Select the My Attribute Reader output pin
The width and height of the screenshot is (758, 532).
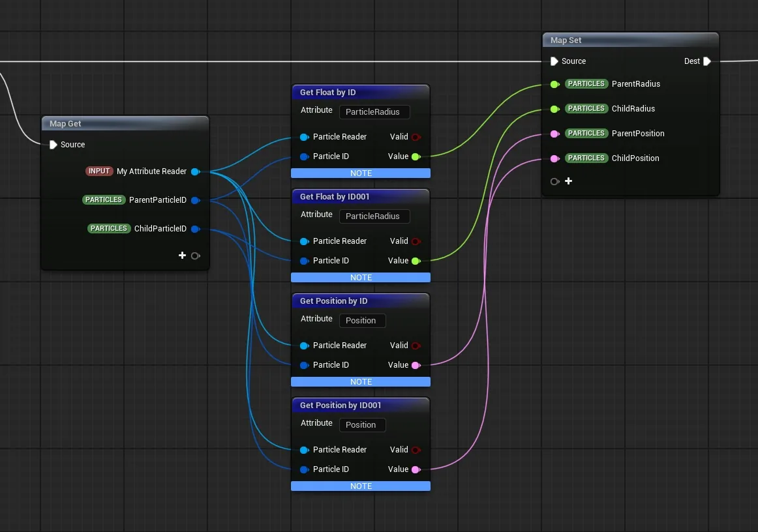pos(195,171)
